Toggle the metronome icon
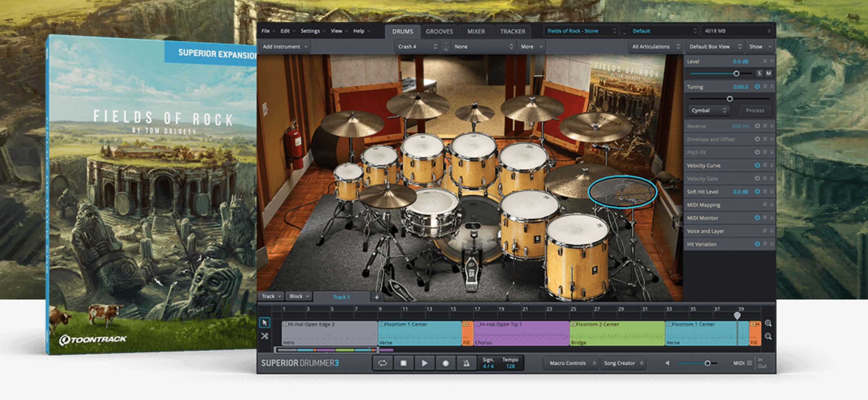 466,363
